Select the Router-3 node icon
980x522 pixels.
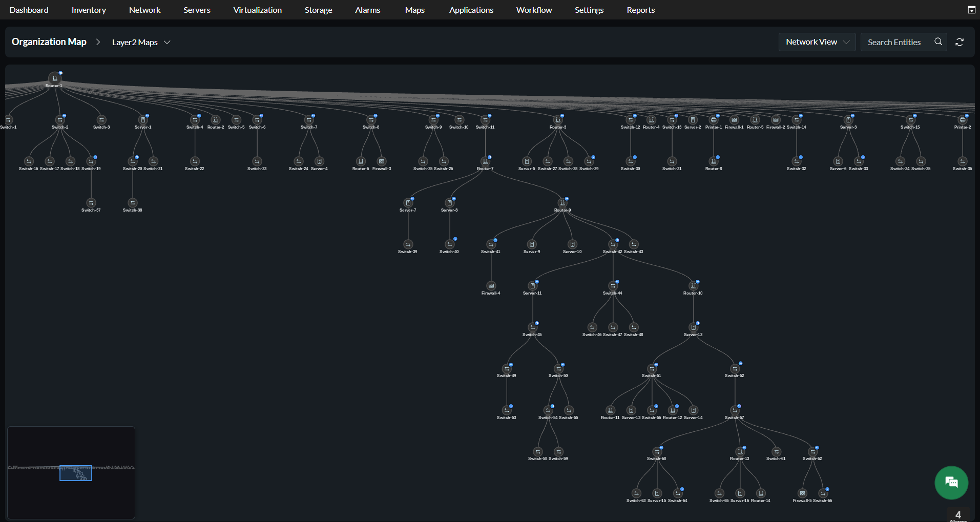(x=558, y=120)
